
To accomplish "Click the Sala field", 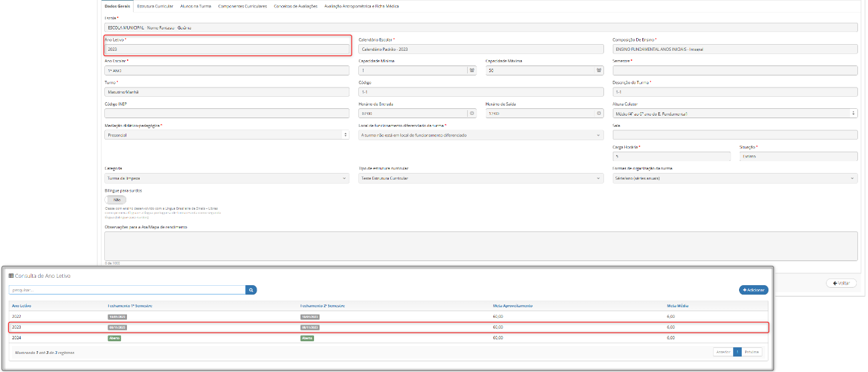I will (735, 135).
